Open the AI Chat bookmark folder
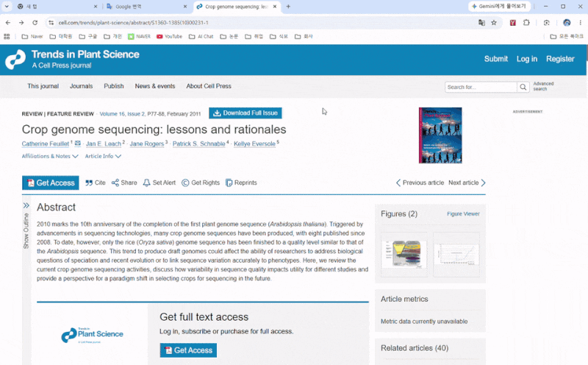The image size is (588, 365). pyautogui.click(x=201, y=36)
